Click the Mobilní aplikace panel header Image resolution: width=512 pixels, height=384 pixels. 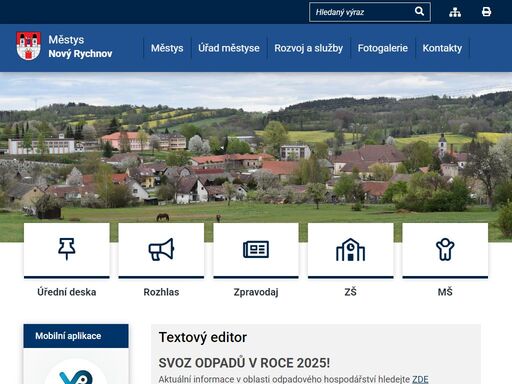[x=76, y=336]
